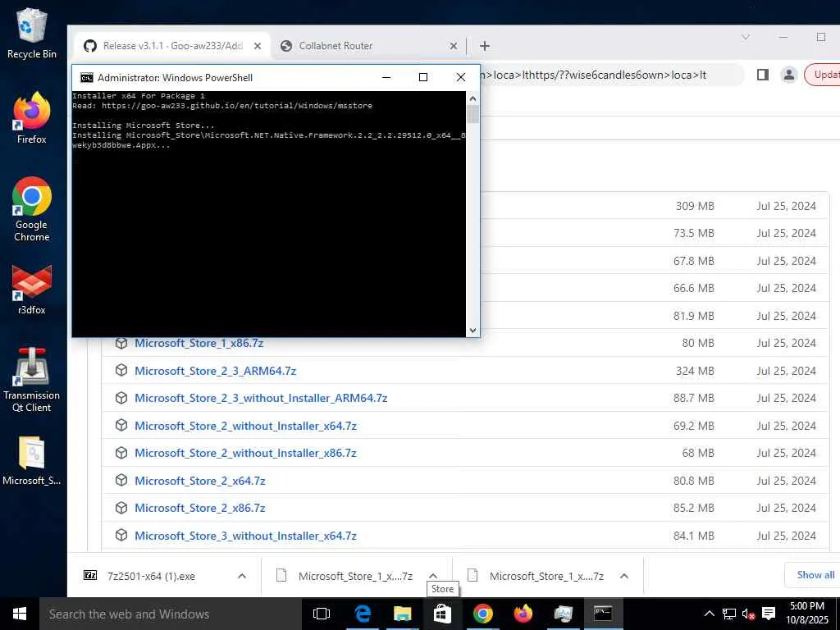The image size is (840, 630).
Task: Click the Chrome address bar
Action: point(610,75)
